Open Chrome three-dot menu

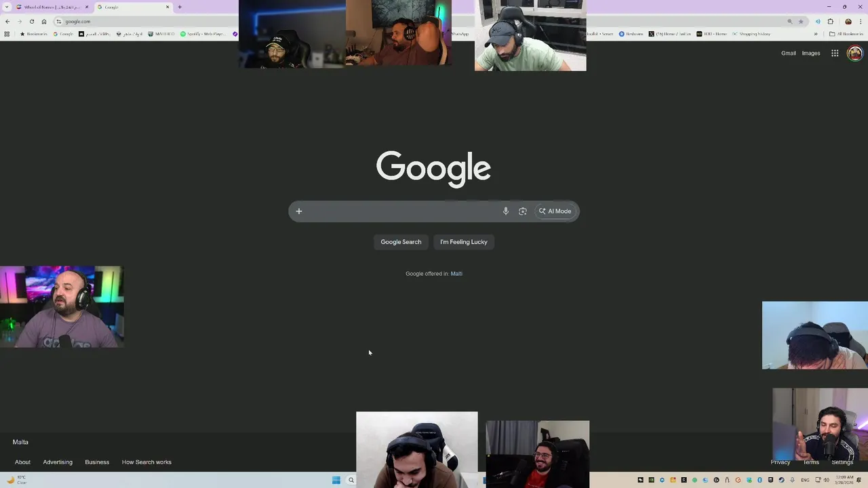[x=861, y=22]
